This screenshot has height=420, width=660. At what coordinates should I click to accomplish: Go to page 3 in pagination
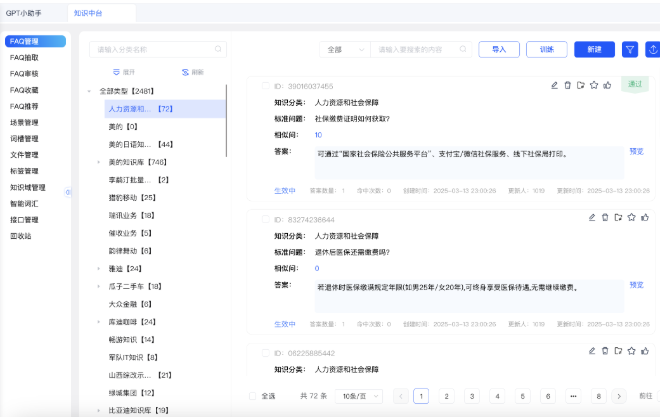[x=471, y=396]
